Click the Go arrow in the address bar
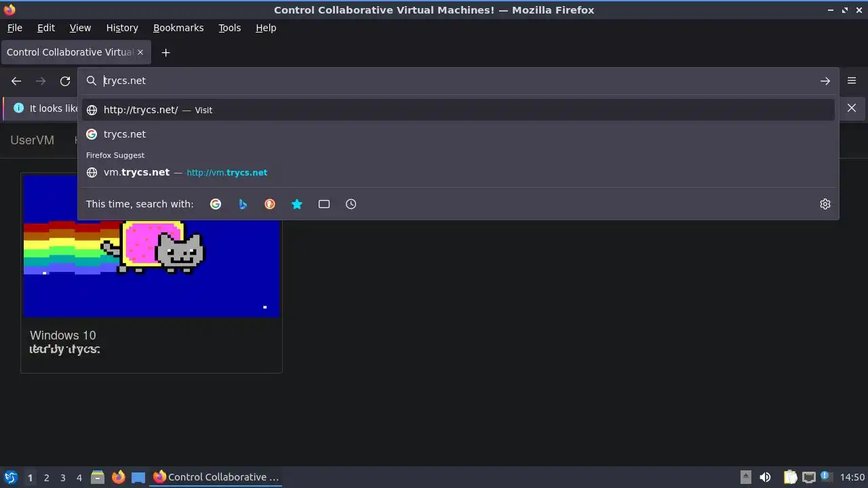The image size is (868, 488). [x=825, y=81]
